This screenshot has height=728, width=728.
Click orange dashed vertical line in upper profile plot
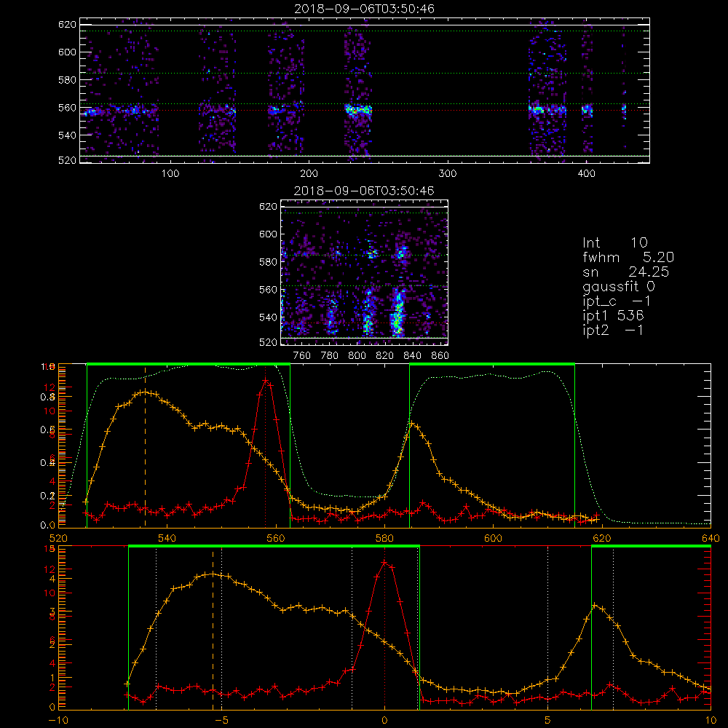pyautogui.click(x=146, y=446)
